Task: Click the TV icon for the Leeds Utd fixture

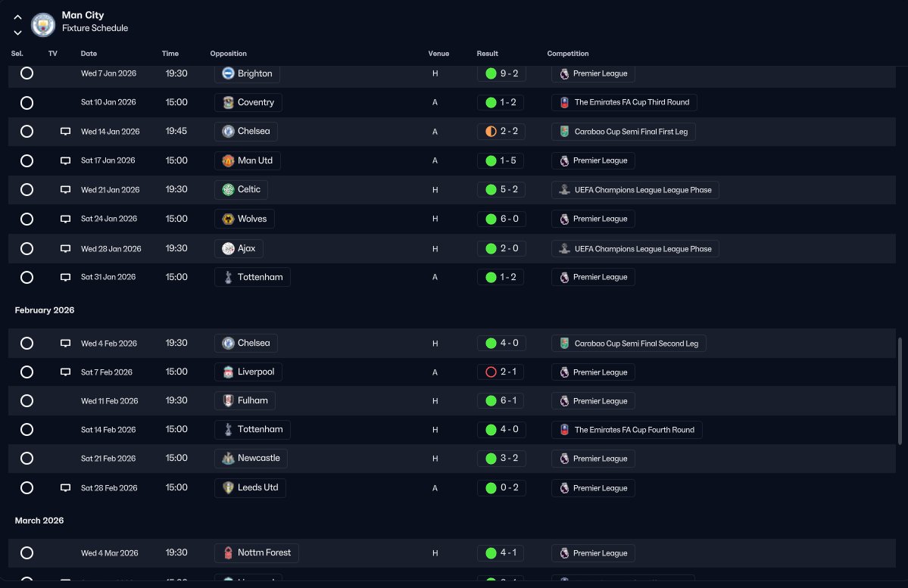Action: [65, 488]
